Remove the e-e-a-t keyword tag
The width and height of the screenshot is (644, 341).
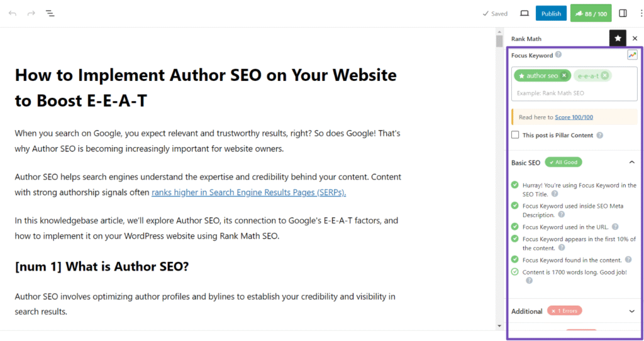click(604, 75)
